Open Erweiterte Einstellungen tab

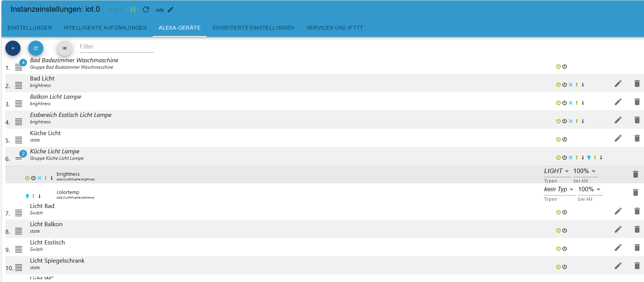tap(253, 28)
